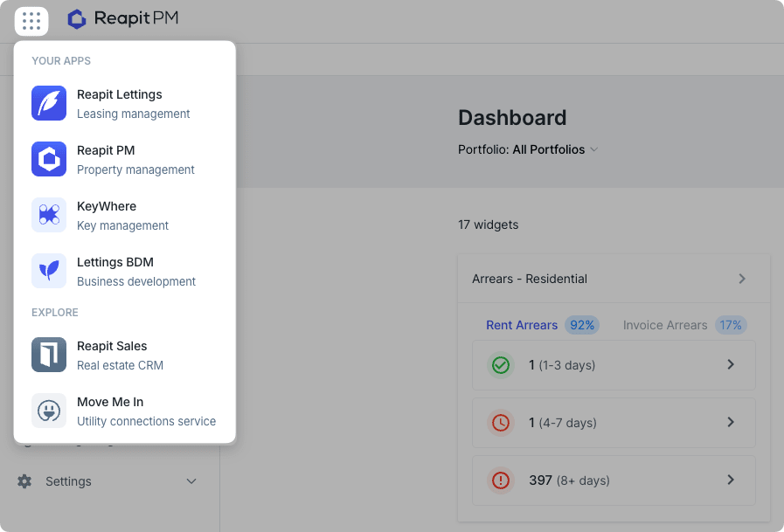Click the Lettings BDM leaf icon
The height and width of the screenshot is (532, 784).
click(x=49, y=271)
